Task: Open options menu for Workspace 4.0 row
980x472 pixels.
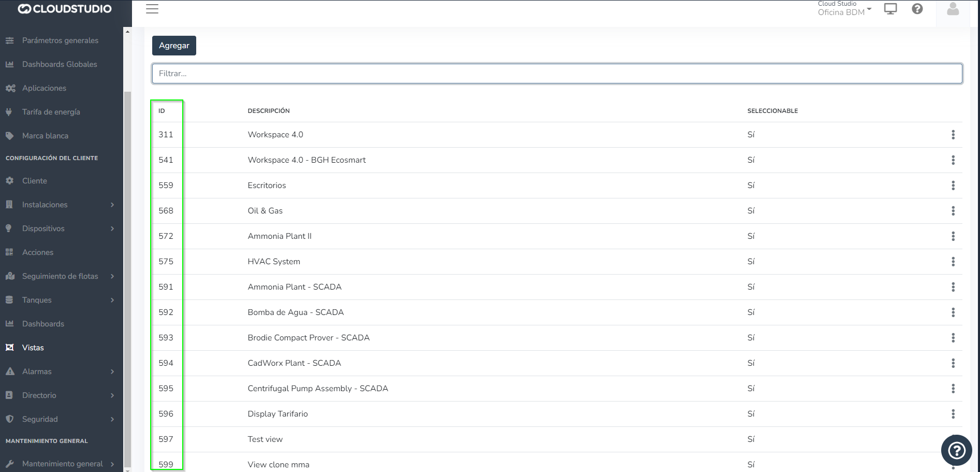Action: coord(953,135)
